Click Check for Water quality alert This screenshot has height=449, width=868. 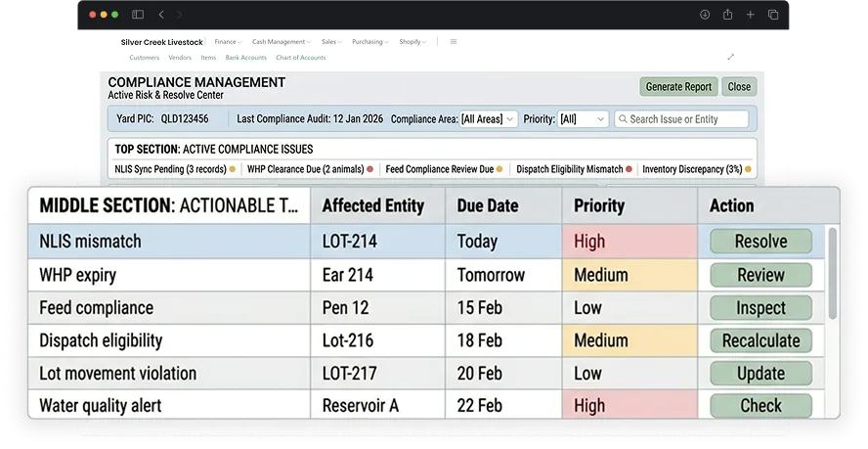click(760, 405)
